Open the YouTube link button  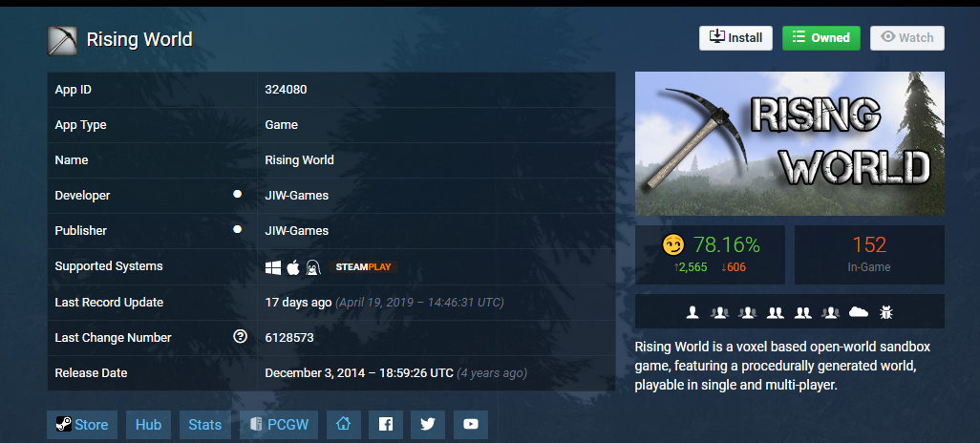(x=470, y=425)
